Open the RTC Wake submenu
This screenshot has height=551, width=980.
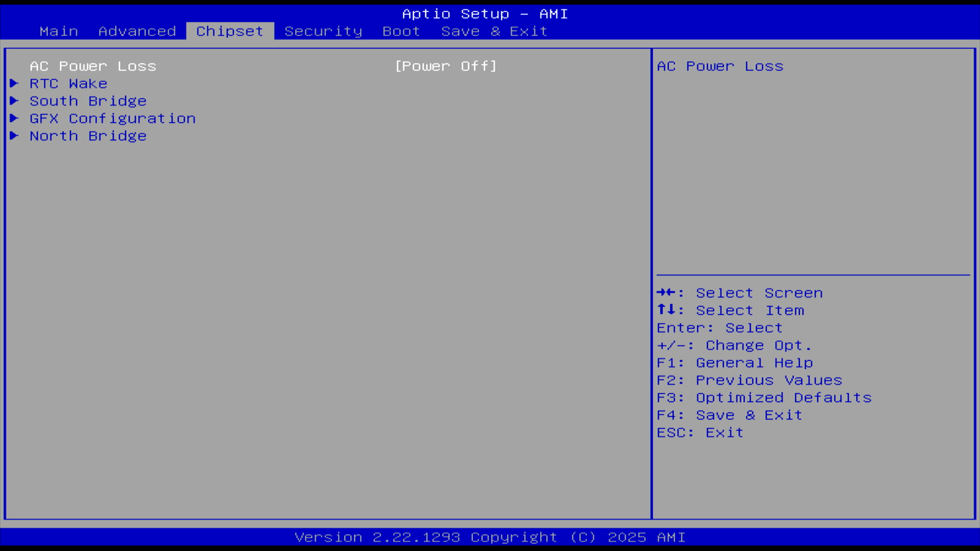click(68, 84)
